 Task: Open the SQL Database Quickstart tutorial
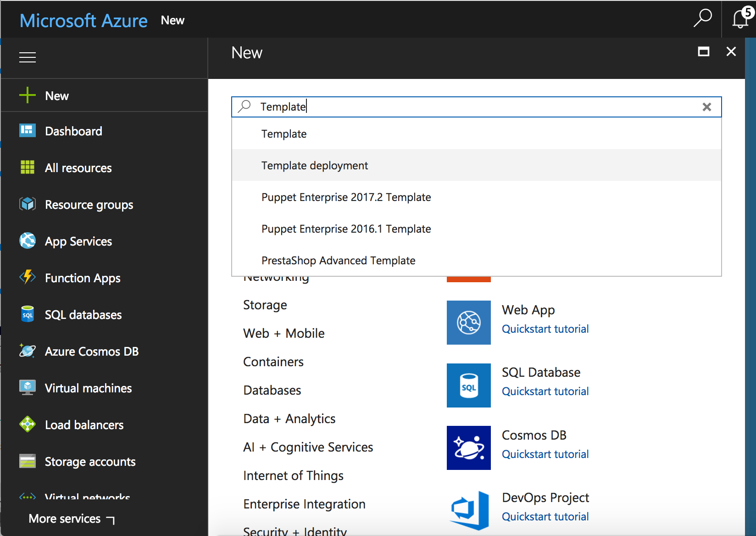point(545,391)
